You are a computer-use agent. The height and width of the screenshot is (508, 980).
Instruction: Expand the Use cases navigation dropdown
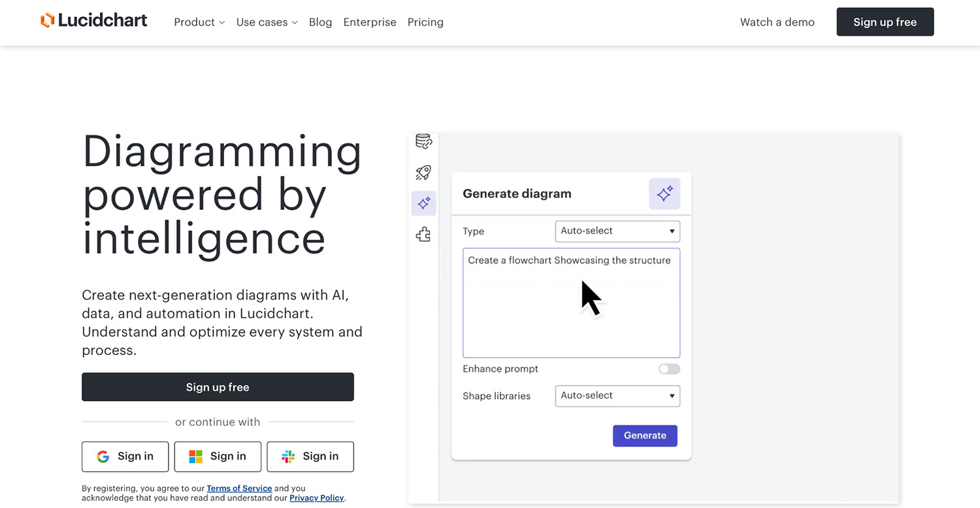[x=266, y=22]
